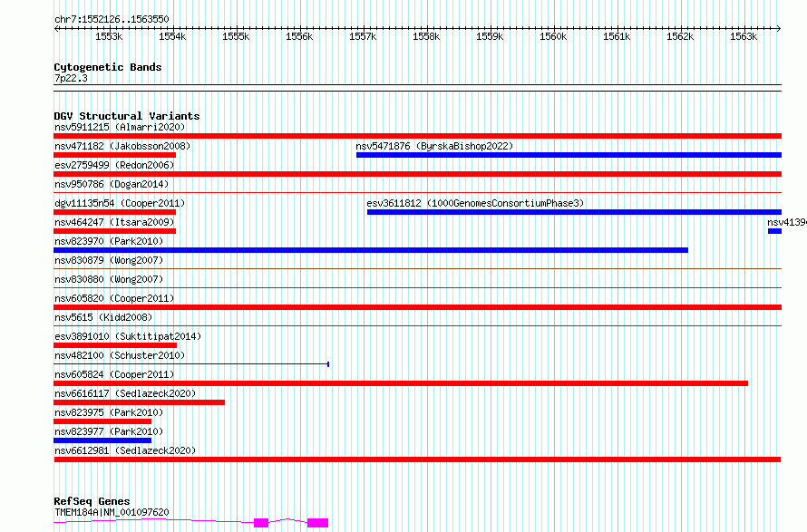Select variant nsv471182 (Jakobsson2008)
The width and height of the screenshot is (807, 532).
(122, 146)
